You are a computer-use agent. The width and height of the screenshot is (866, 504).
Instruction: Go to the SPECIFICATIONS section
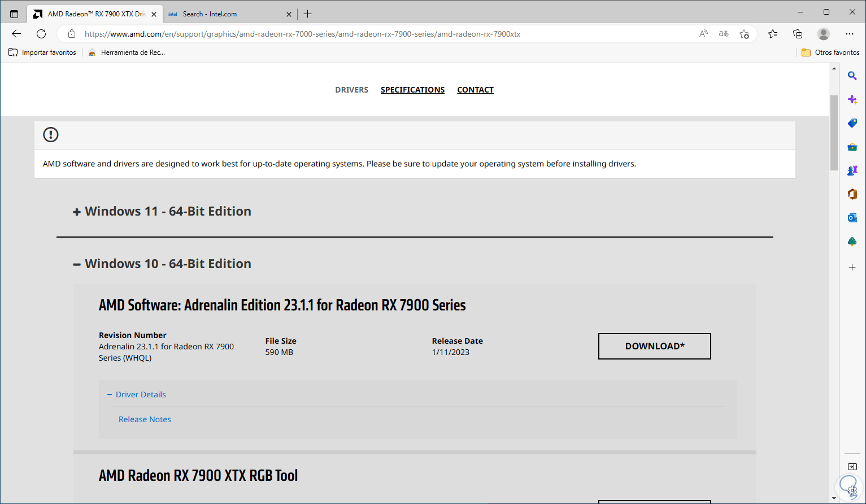412,90
